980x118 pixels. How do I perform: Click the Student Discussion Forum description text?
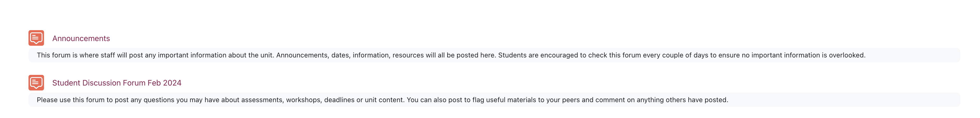382,100
